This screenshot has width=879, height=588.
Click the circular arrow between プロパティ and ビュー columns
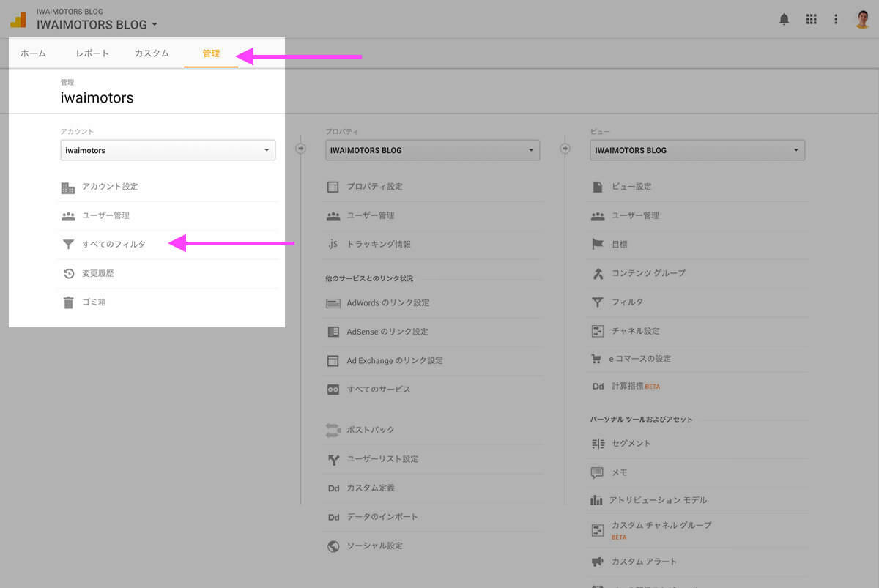[565, 149]
